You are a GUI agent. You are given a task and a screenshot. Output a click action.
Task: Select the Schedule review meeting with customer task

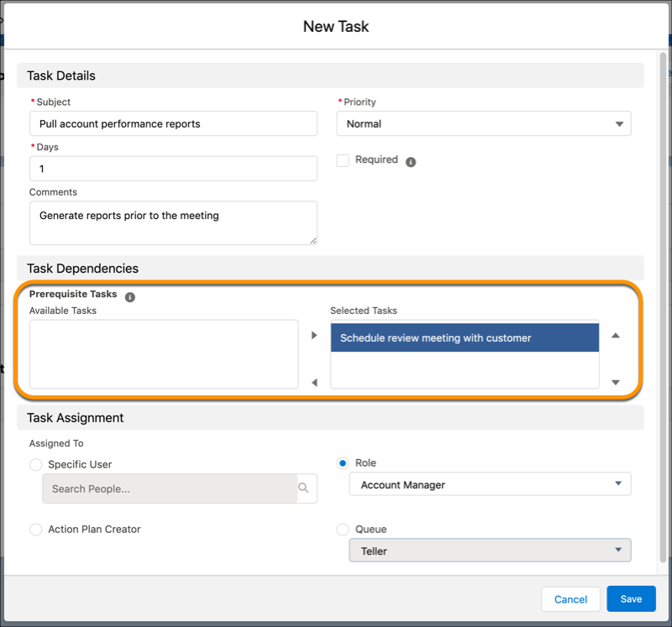point(465,337)
